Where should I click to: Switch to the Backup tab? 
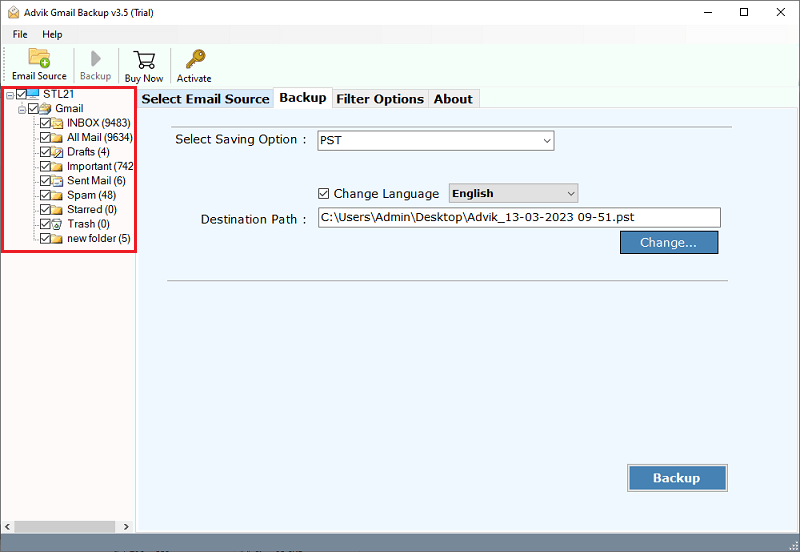(x=303, y=97)
